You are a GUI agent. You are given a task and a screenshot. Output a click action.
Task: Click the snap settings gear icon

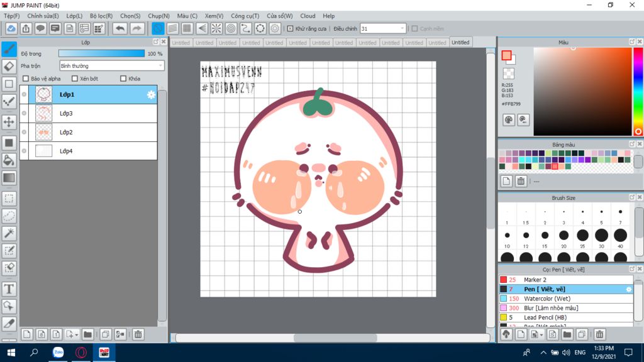275,28
